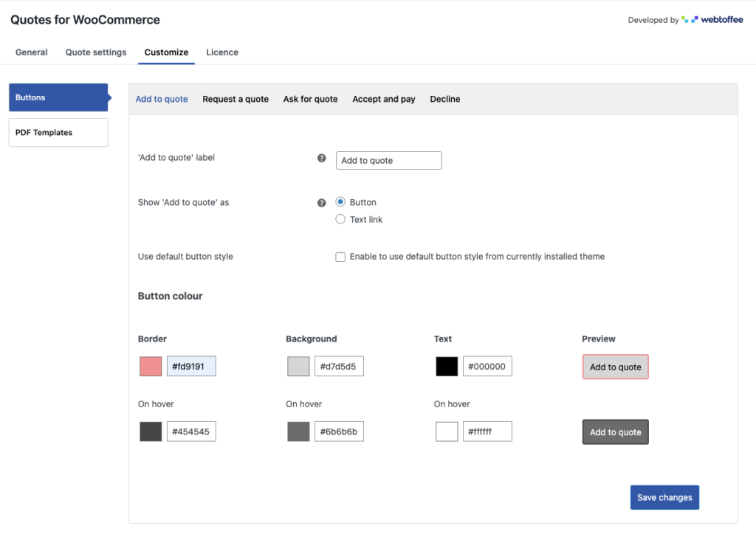The height and width of the screenshot is (554, 756).
Task: Enable default button style checkbox
Action: tap(340, 257)
